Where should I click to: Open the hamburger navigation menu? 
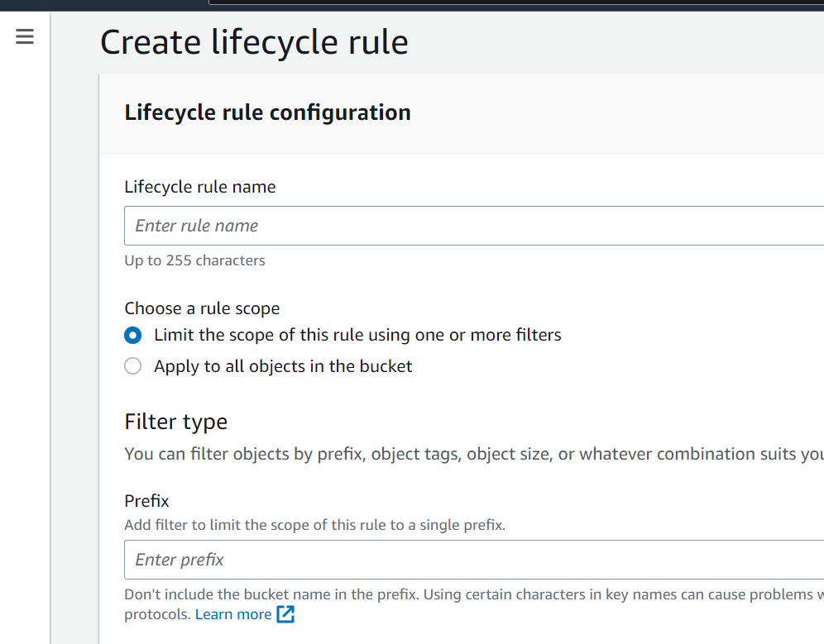[25, 36]
